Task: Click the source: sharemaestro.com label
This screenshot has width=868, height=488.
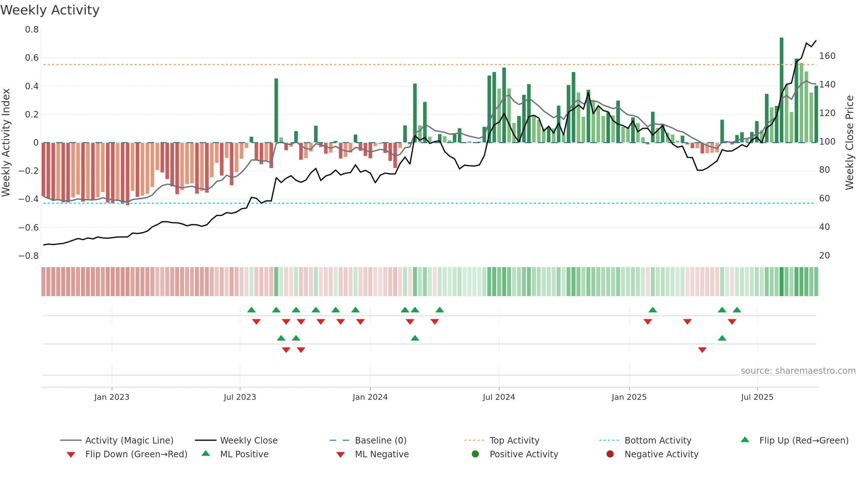Action: (798, 371)
